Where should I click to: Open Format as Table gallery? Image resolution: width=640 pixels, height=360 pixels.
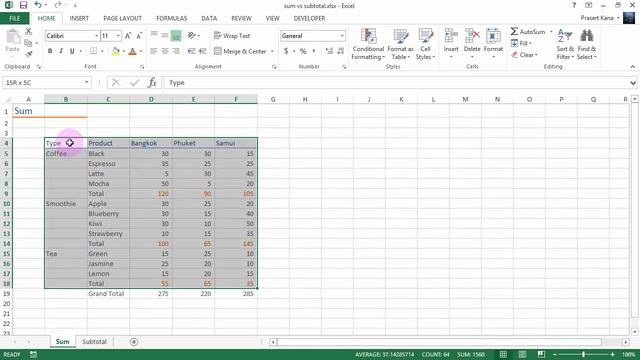click(x=400, y=44)
